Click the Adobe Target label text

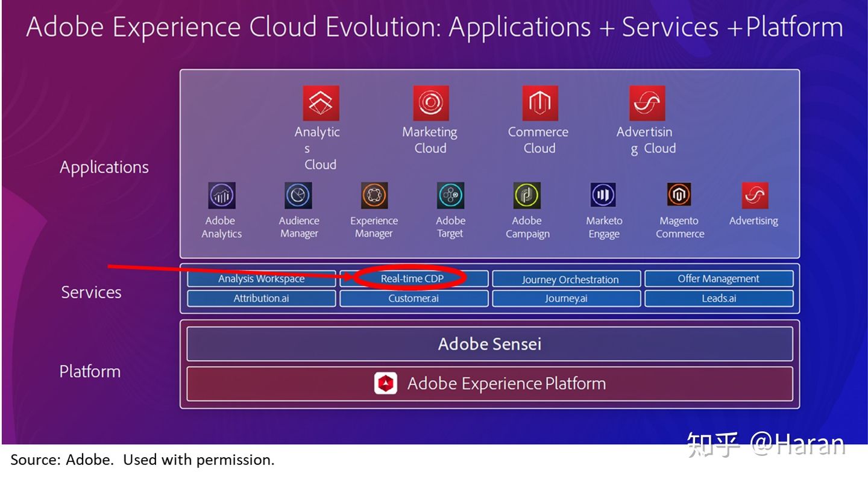tap(450, 227)
